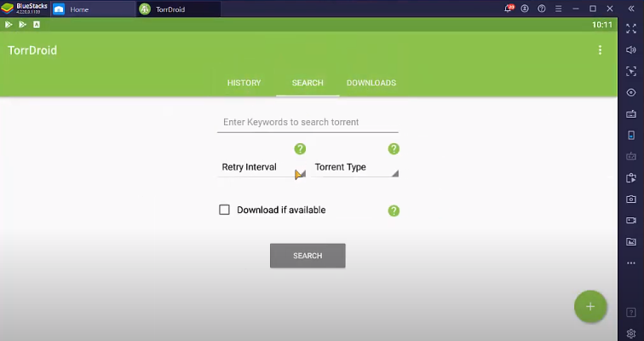Image resolution: width=644 pixels, height=341 pixels.
Task: Expand the Torrent Type dropdown
Action: tap(355, 167)
